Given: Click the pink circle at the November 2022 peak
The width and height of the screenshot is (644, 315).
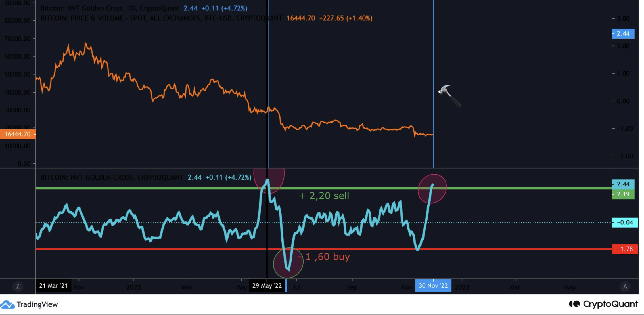Looking at the screenshot, I should (432, 189).
